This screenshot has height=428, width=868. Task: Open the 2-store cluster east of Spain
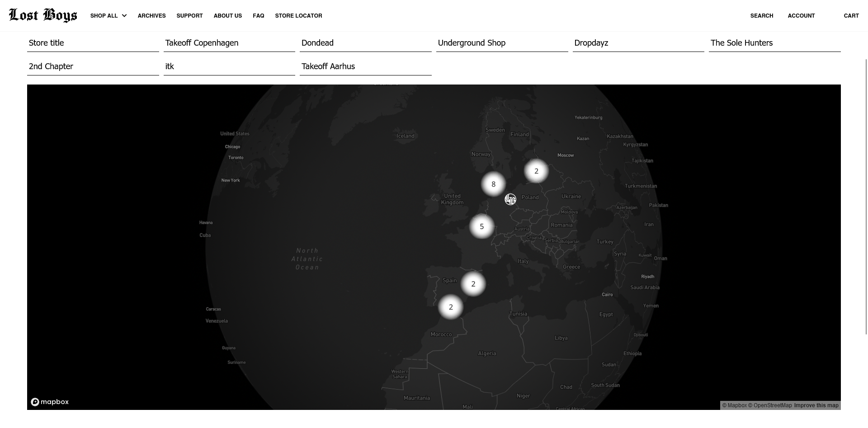click(x=473, y=284)
